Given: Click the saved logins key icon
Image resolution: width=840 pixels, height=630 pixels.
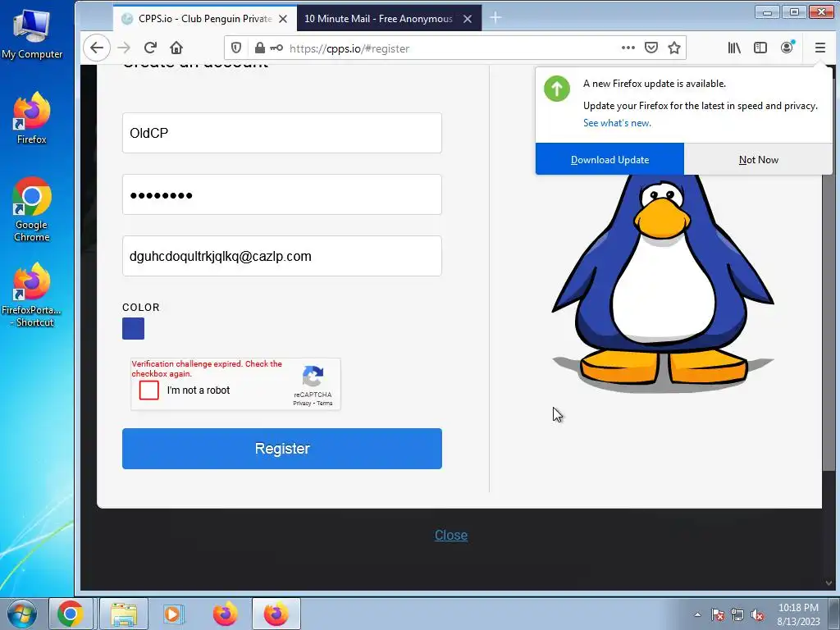Looking at the screenshot, I should pyautogui.click(x=276, y=48).
